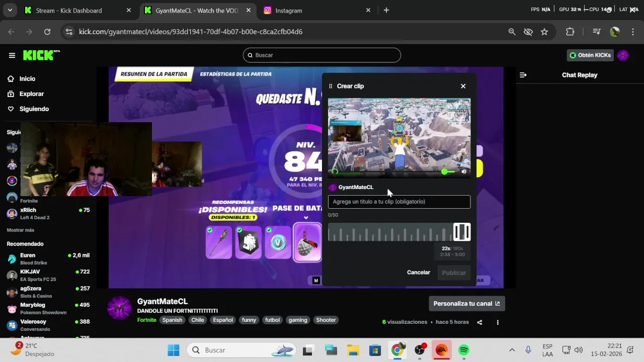The height and width of the screenshot is (362, 644).
Task: Select the Spanish tag
Action: (172, 320)
